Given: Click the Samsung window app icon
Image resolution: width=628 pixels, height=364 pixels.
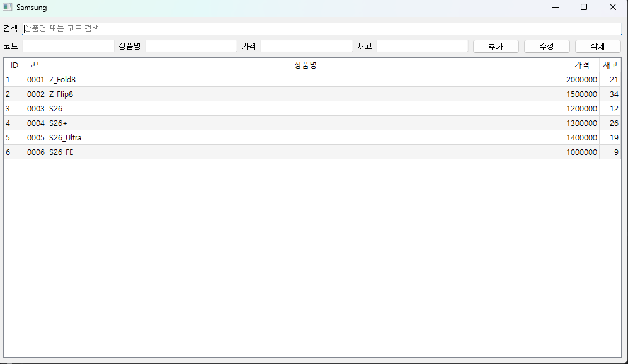Looking at the screenshot, I should (x=7, y=7).
